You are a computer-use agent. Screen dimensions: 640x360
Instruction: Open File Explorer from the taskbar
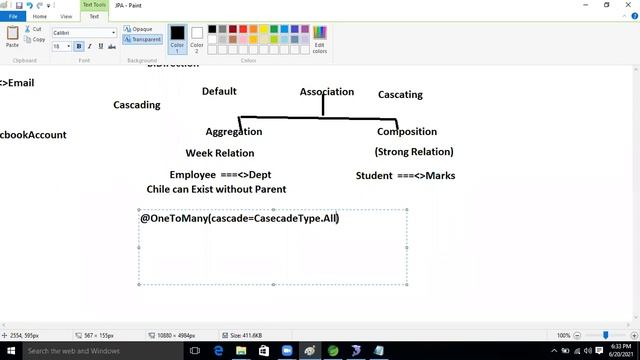click(241, 351)
